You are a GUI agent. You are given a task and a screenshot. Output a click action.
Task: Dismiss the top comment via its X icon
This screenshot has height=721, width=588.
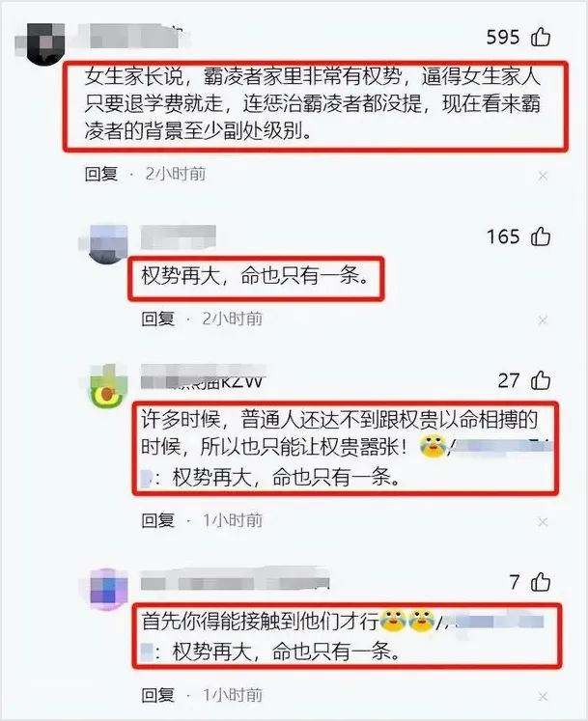543,176
